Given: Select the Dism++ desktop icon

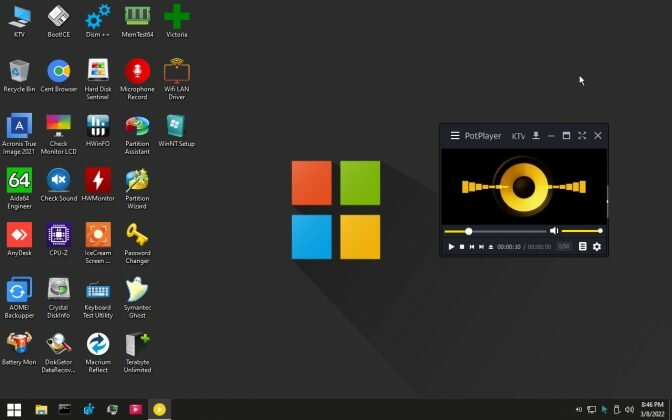Looking at the screenshot, I should pos(98,21).
